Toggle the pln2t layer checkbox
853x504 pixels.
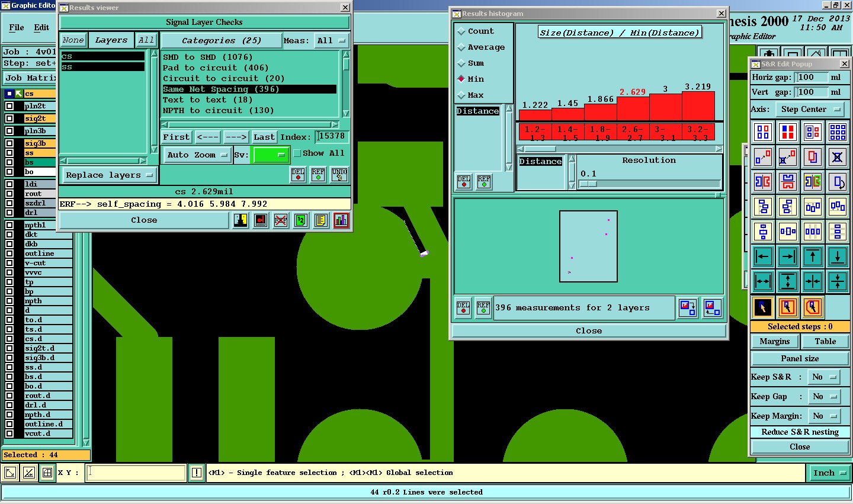(9, 106)
